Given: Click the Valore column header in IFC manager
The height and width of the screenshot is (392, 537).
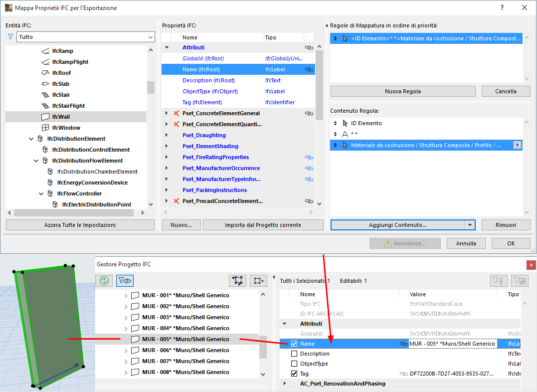Looking at the screenshot, I should tap(453, 294).
